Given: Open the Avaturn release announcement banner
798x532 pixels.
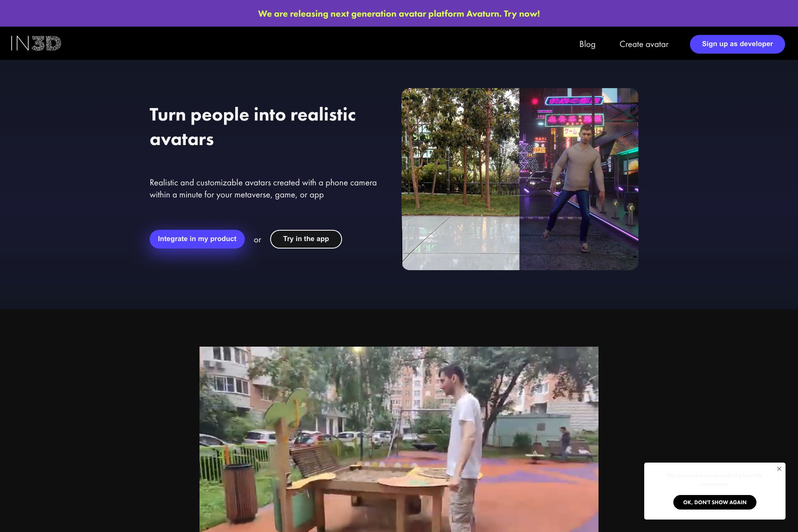Looking at the screenshot, I should (399, 14).
